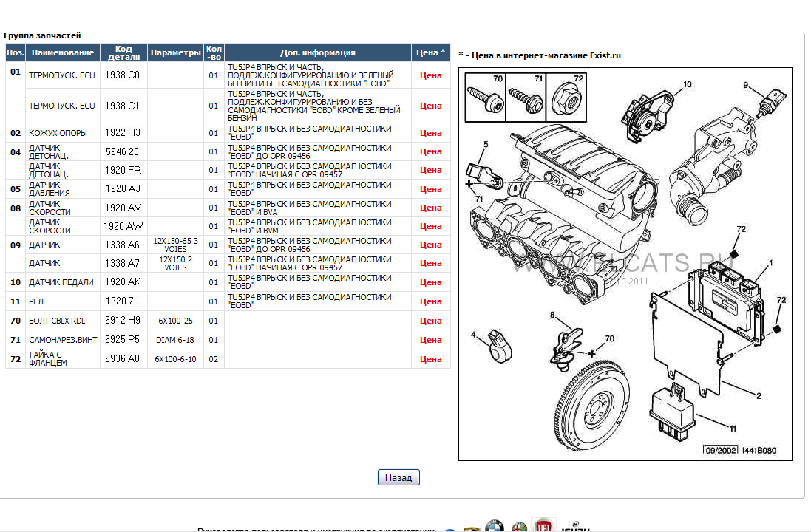Image resolution: width=811 pixels, height=532 pixels.
Task: Click knock sensor labeled 4 in diagram
Action: coord(500,347)
